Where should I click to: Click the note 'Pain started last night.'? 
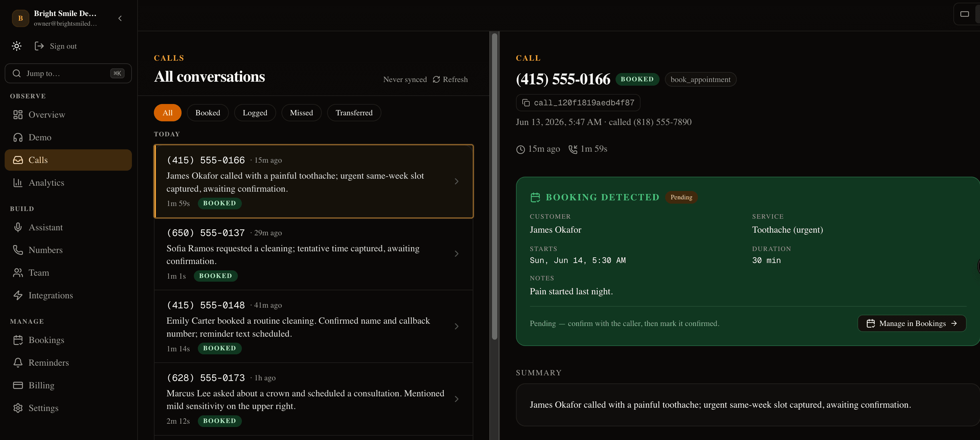point(571,291)
